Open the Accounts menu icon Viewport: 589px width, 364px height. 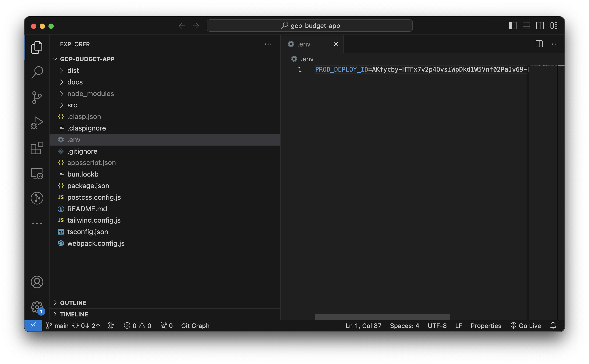(x=37, y=282)
